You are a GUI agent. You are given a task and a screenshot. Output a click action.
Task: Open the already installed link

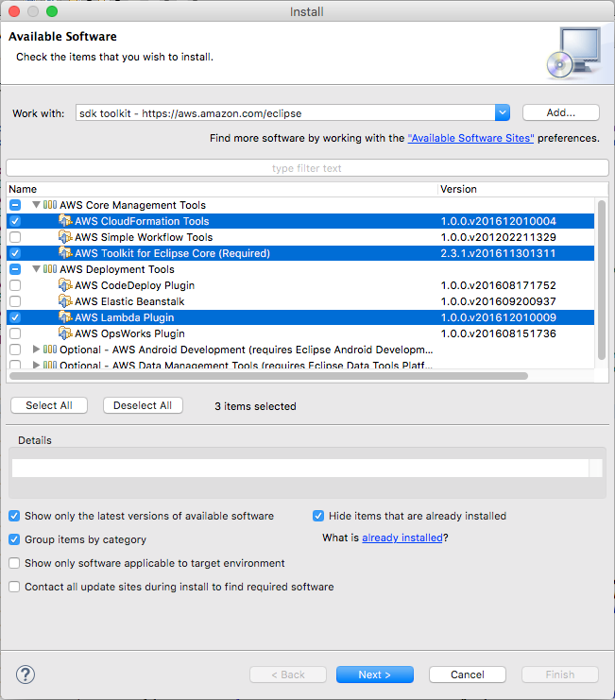click(402, 538)
